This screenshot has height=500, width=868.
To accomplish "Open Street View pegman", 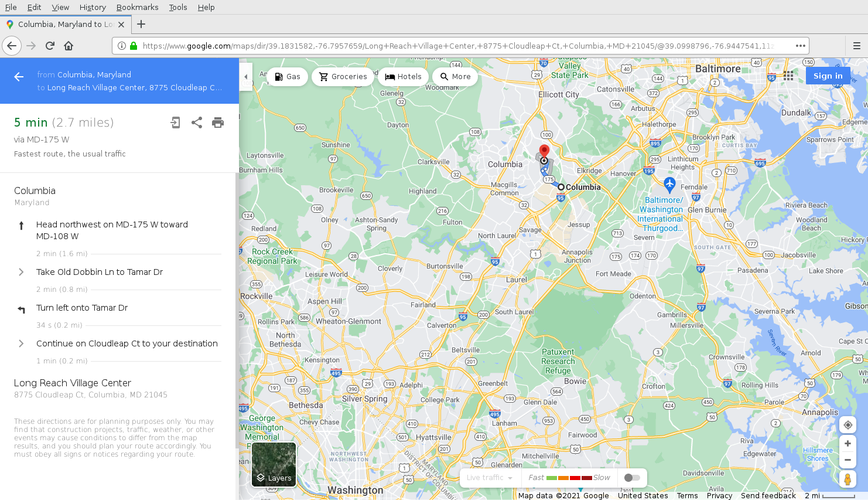I will pyautogui.click(x=848, y=479).
